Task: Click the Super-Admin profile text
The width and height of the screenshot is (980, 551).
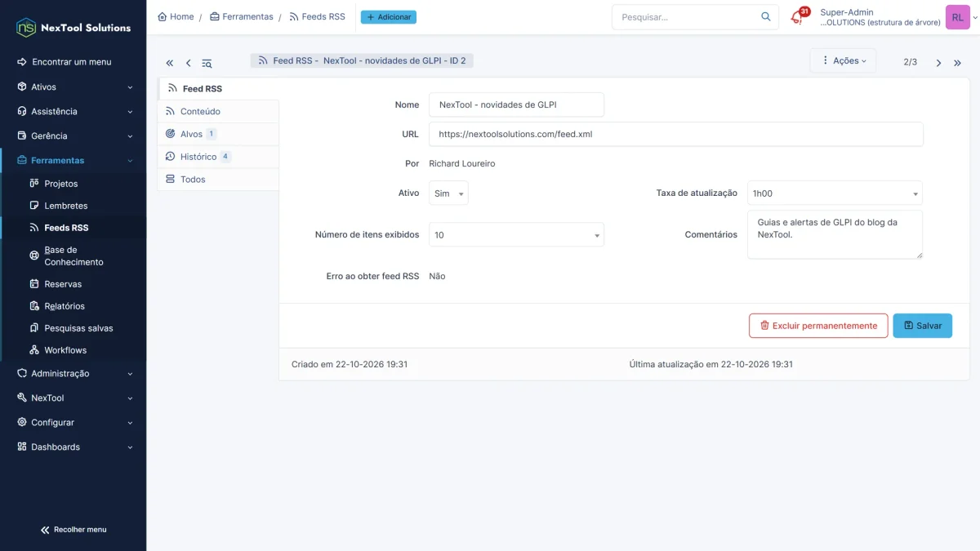Action: click(847, 12)
